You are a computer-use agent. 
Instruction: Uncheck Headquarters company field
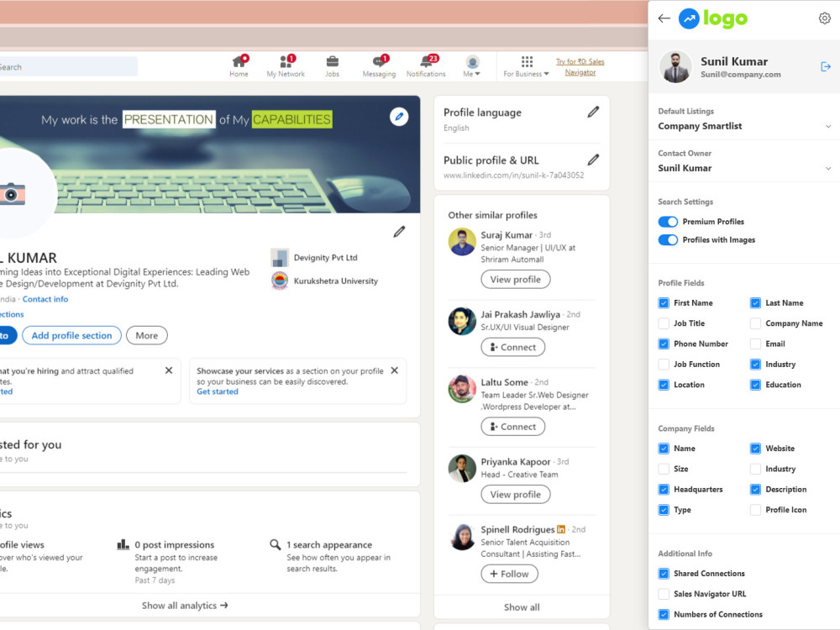pos(664,489)
